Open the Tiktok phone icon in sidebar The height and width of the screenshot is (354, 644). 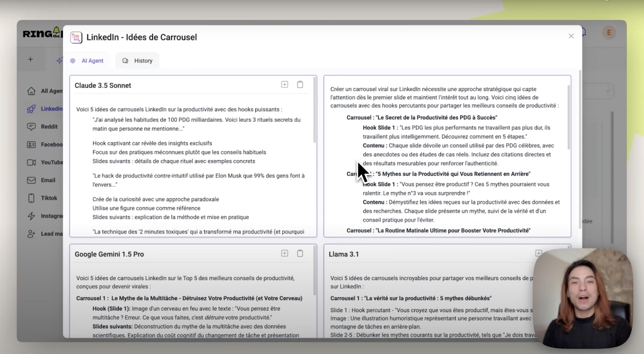(31, 198)
